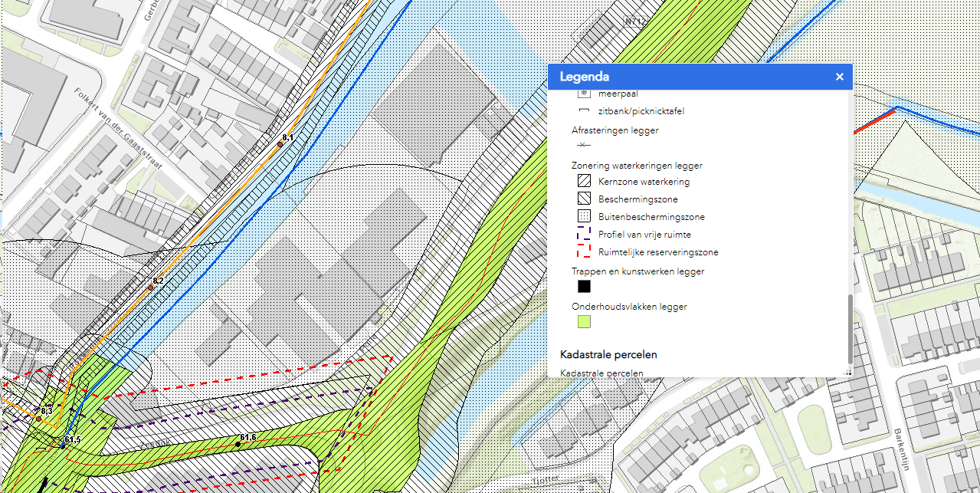
Task: Click the green Onderhoudsvlakken legger swatch
Action: tap(584, 322)
